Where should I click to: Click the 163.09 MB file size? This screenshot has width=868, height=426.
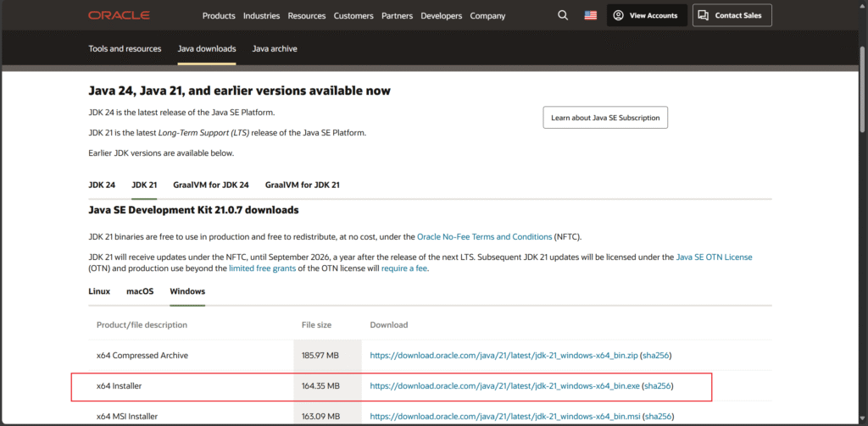click(x=320, y=416)
